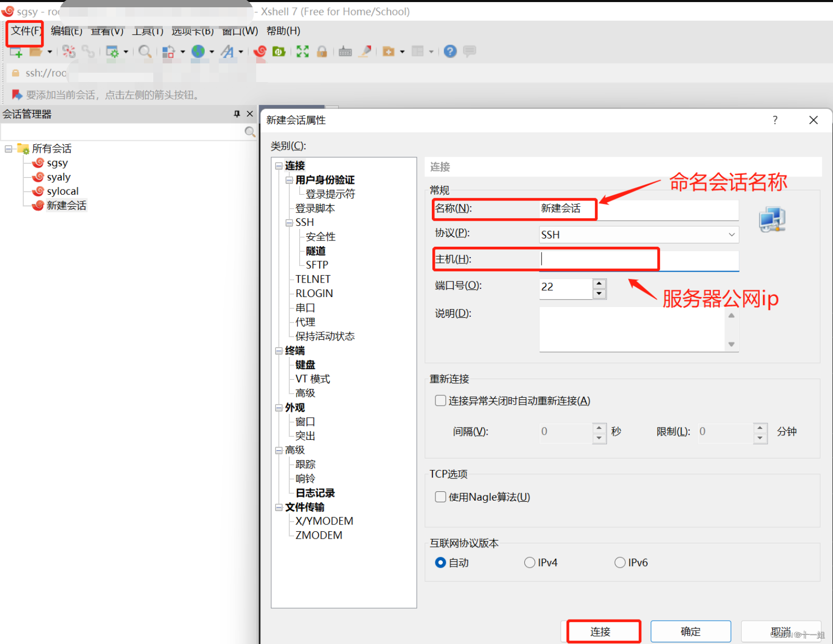Open help blue question mark icon
The width and height of the screenshot is (833, 644).
(451, 51)
